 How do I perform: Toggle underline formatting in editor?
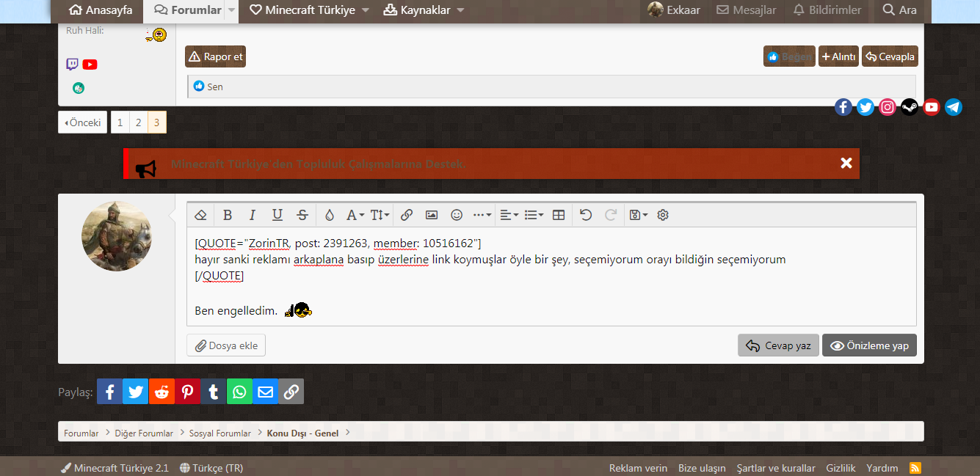pyautogui.click(x=277, y=215)
